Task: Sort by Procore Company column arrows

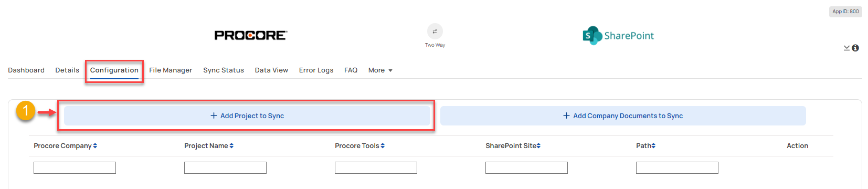Action: pyautogui.click(x=95, y=146)
